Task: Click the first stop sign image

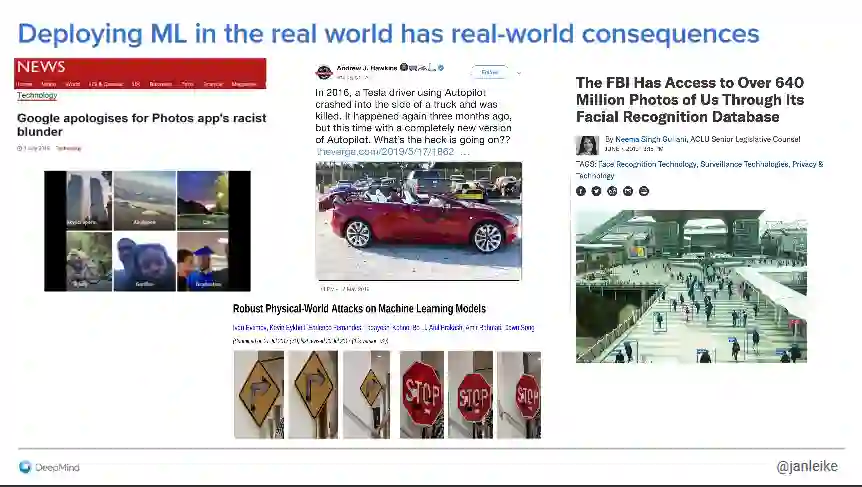Action: click(422, 395)
